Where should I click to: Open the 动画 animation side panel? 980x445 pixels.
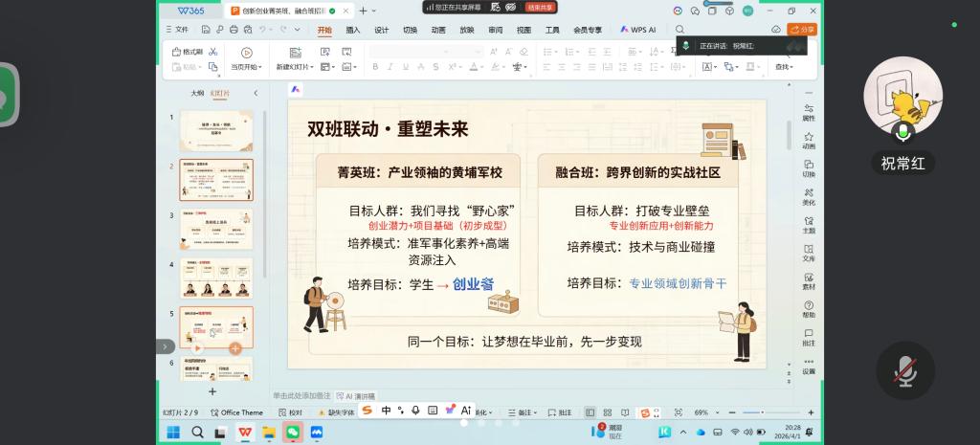tap(809, 140)
